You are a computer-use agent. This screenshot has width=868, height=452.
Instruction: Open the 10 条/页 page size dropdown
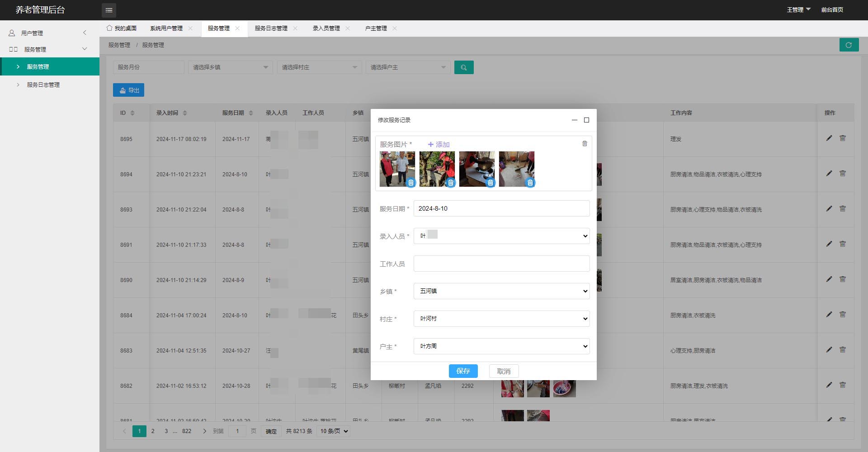334,431
